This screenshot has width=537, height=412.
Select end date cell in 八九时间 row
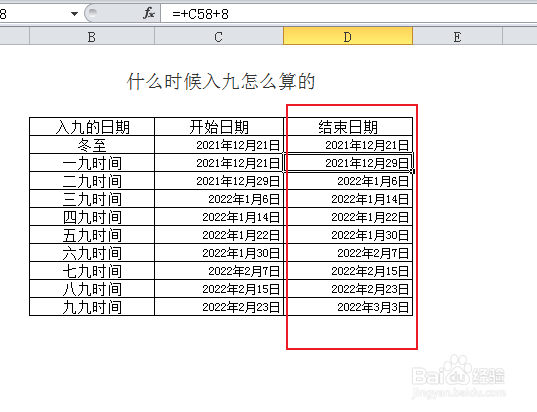348,289
